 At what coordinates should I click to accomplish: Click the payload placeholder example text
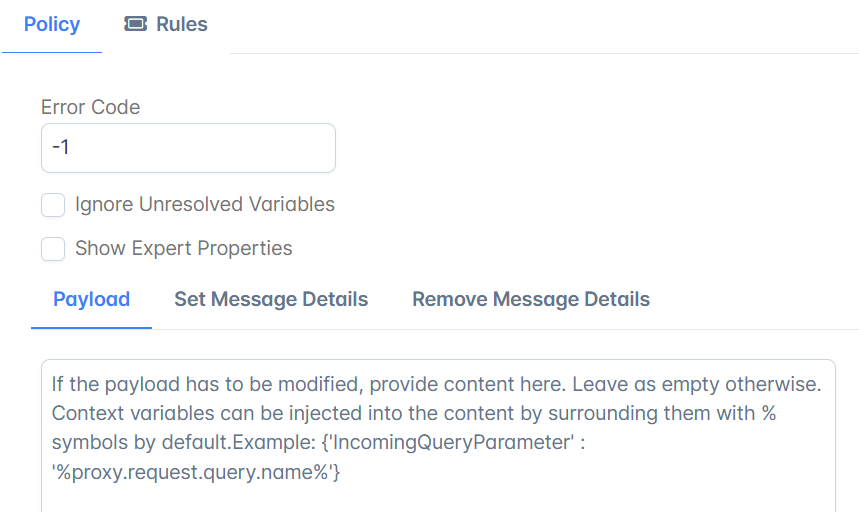[437, 428]
